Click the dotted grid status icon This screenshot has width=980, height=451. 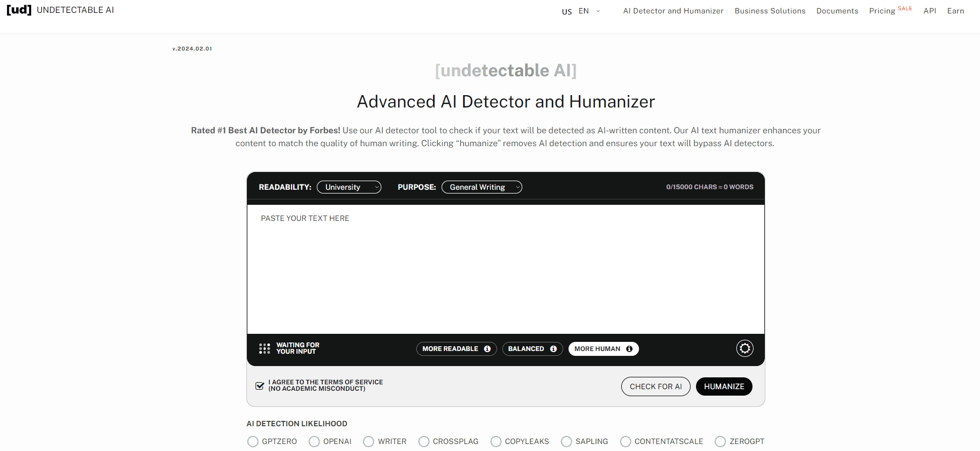265,349
